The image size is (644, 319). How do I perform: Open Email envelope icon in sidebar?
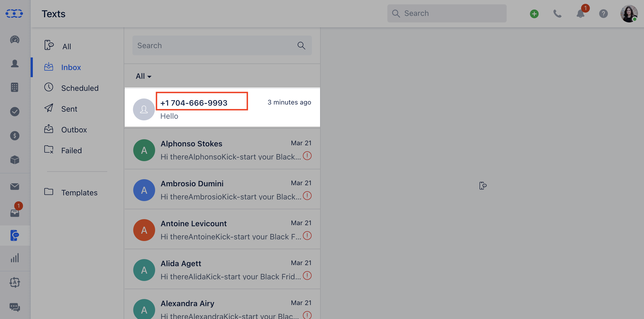coord(15,186)
